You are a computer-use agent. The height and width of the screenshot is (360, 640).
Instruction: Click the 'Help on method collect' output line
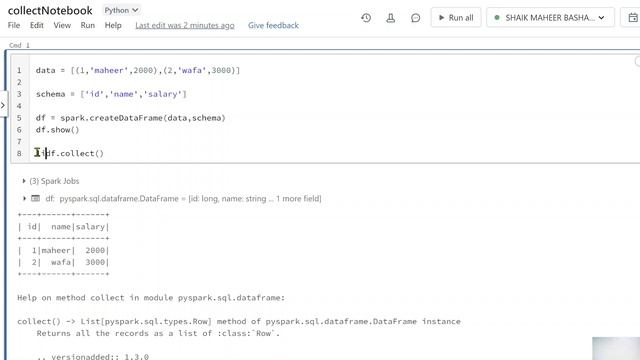pyautogui.click(x=151, y=298)
